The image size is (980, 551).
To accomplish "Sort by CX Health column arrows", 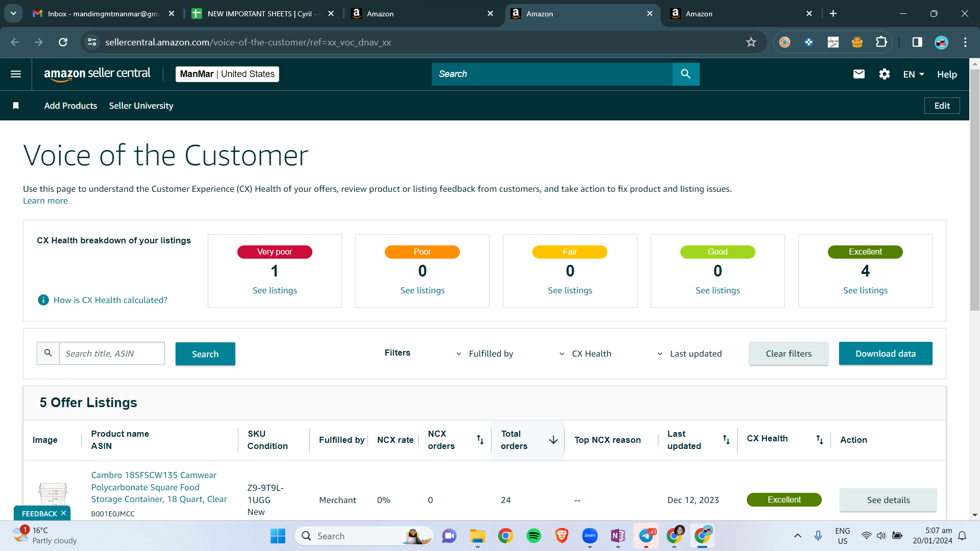I will coord(820,440).
